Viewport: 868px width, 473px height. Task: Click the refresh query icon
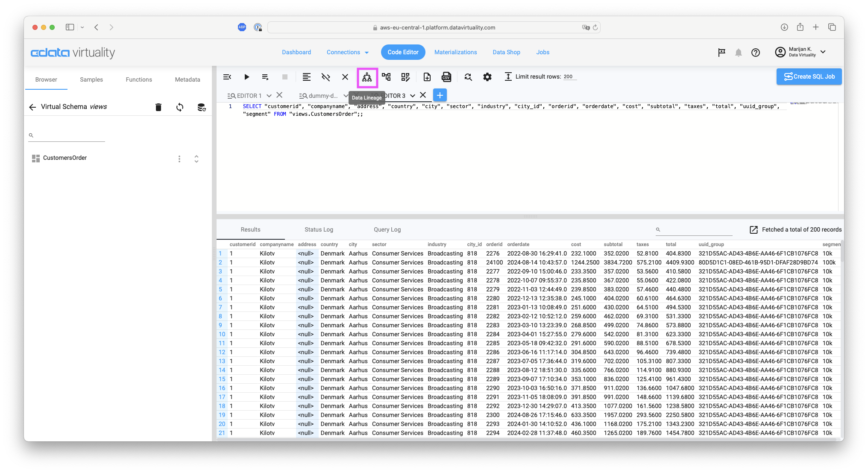[468, 77]
